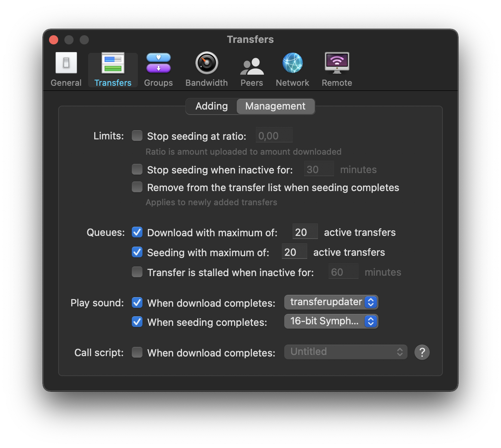Open the Remote preferences icon
Screen dimensions: 501x448
click(x=337, y=63)
